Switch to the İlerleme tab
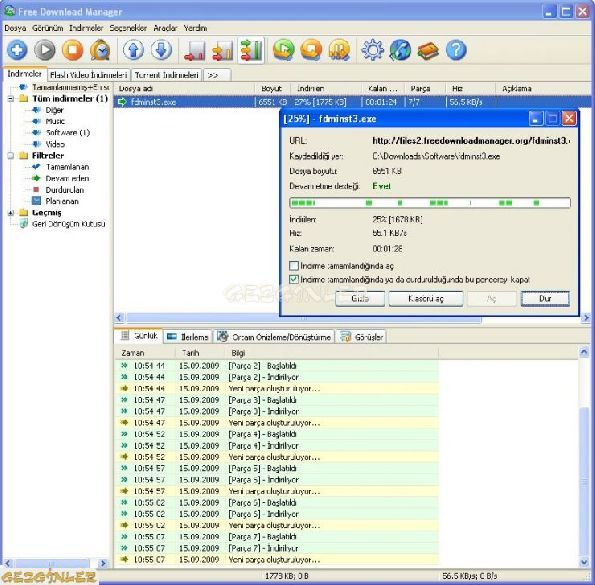The height and width of the screenshot is (585, 595). [x=188, y=337]
